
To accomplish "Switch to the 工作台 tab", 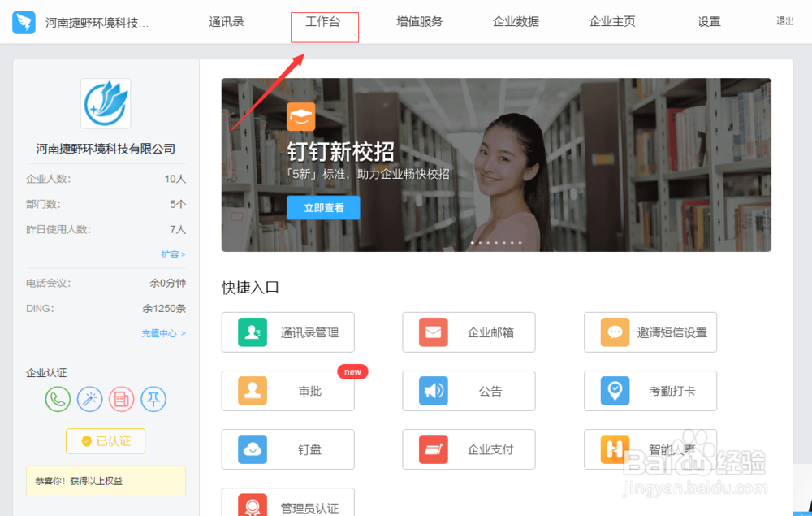I will (323, 22).
